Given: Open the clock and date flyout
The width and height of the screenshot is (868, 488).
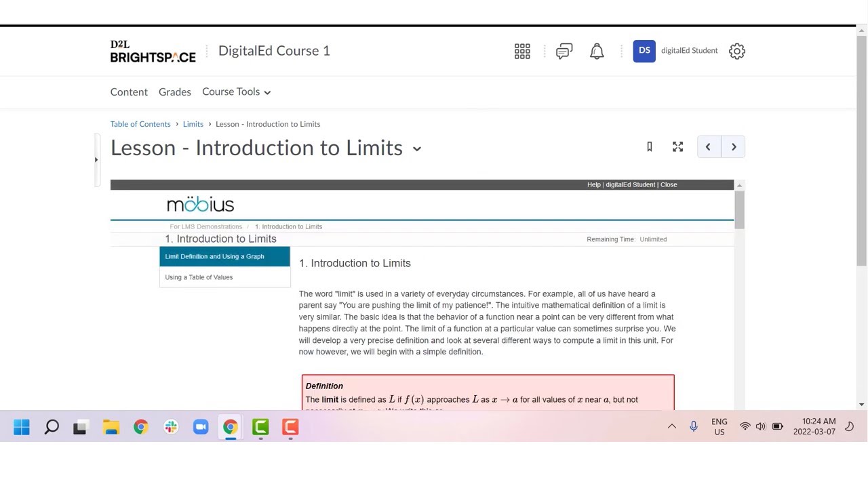Looking at the screenshot, I should pos(814,427).
